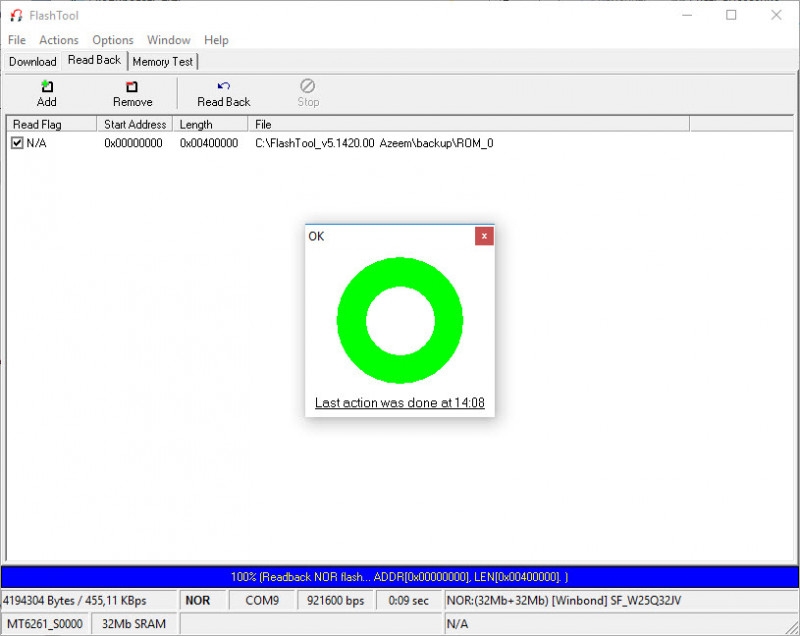This screenshot has width=800, height=636.
Task: Click the 921600 bps baud rate field
Action: [335, 600]
